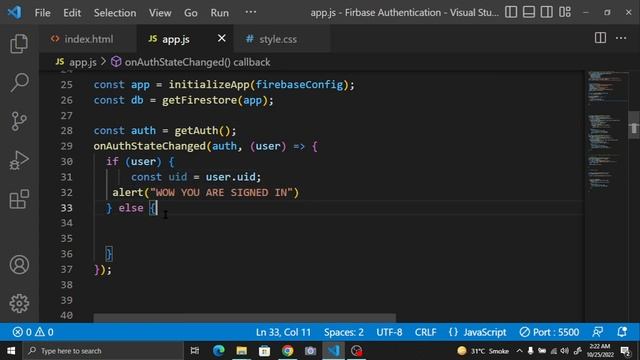
Task: Open the Camera app from taskbar
Action: coord(310,351)
